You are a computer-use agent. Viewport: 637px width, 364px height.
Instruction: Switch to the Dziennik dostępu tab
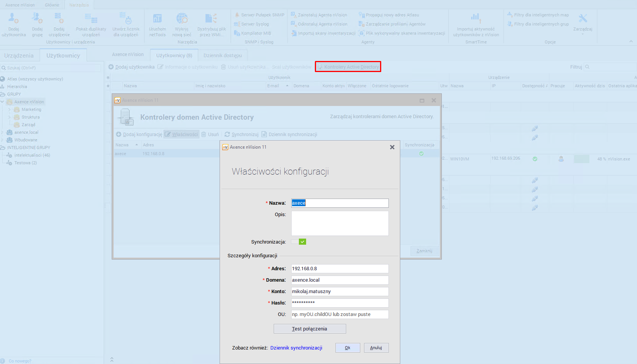[223, 55]
